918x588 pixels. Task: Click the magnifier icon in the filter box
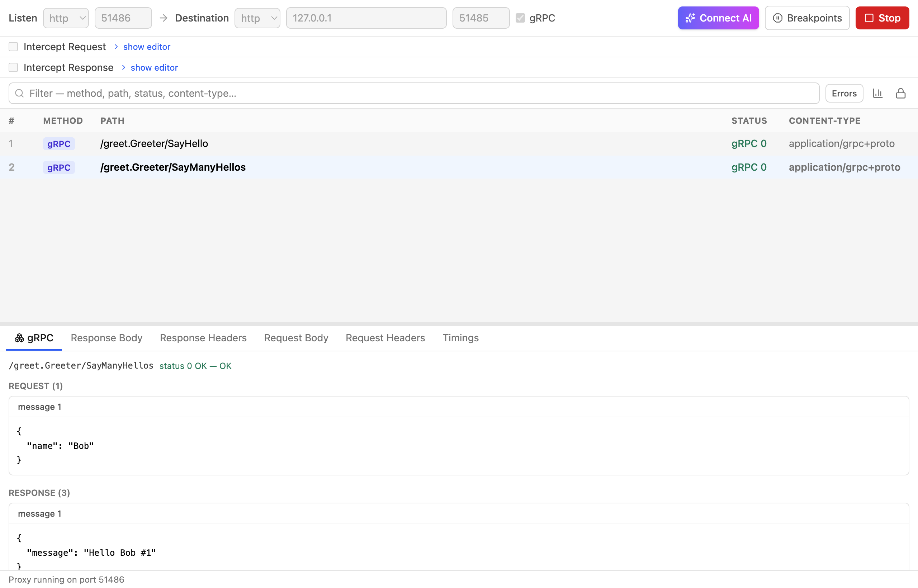[19, 93]
